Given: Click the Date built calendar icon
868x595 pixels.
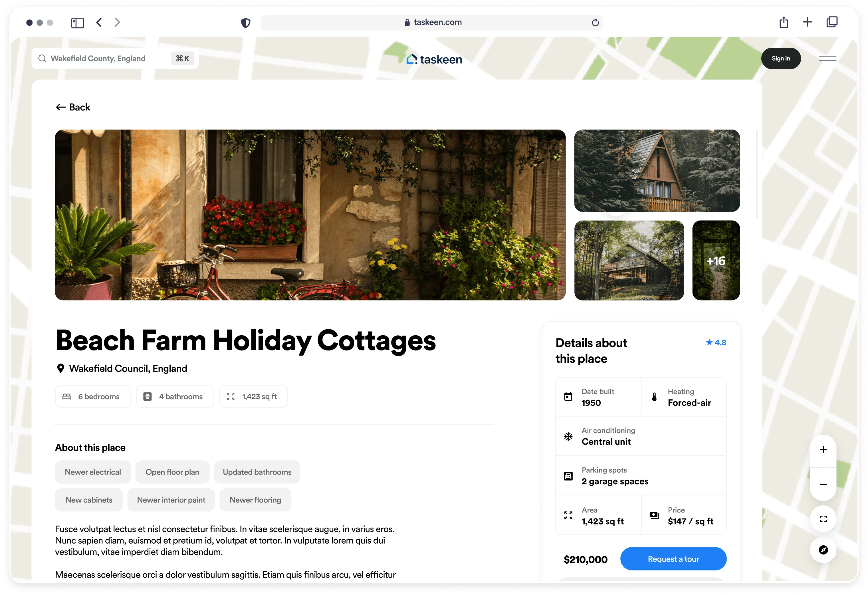Looking at the screenshot, I should (x=568, y=396).
